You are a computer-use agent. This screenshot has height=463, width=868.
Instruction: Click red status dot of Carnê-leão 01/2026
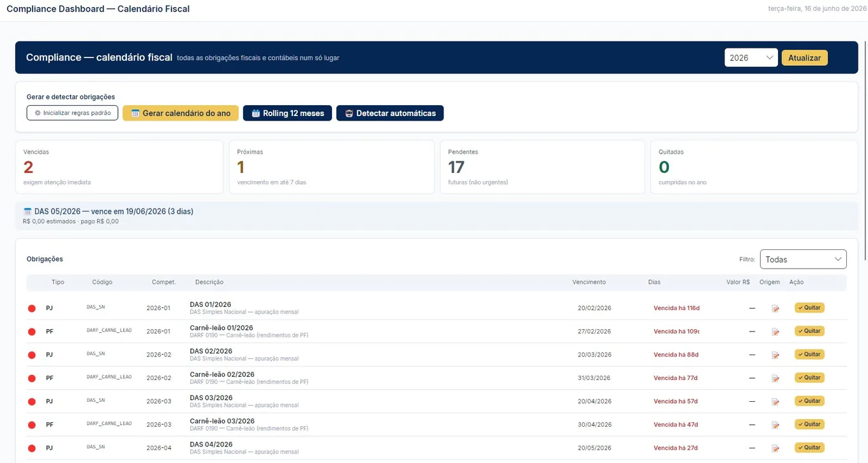(32, 332)
